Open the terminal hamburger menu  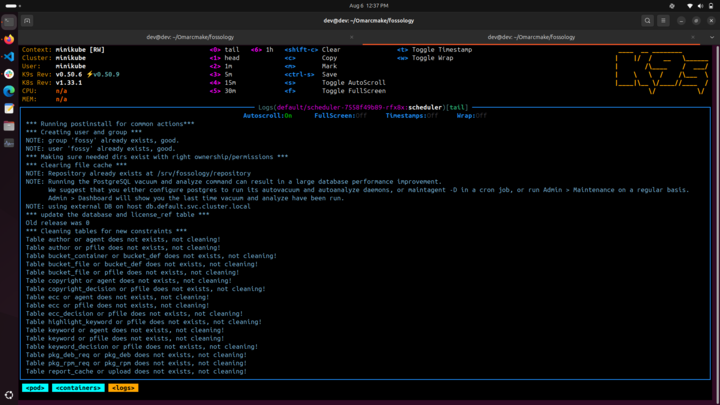click(x=663, y=21)
